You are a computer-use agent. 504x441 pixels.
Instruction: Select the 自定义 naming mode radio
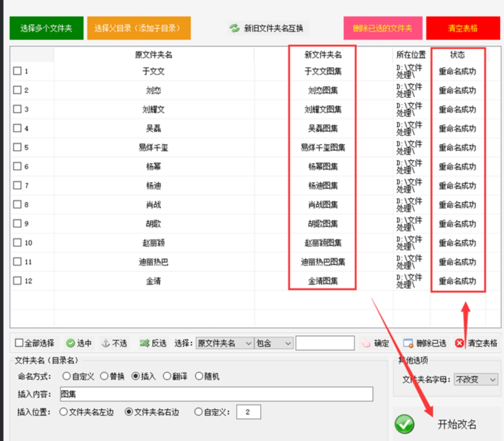coord(66,376)
